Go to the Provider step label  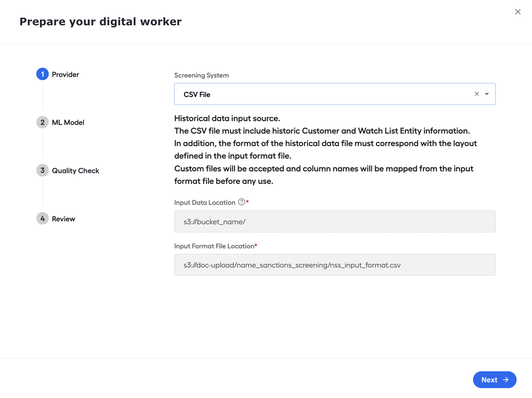click(x=65, y=75)
